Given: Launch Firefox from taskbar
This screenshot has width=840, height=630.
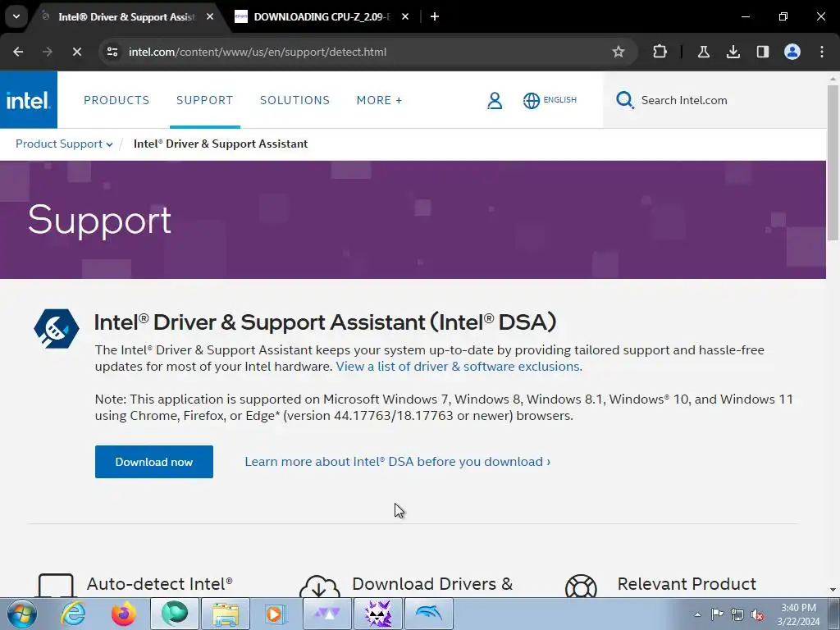Looking at the screenshot, I should 124,614.
